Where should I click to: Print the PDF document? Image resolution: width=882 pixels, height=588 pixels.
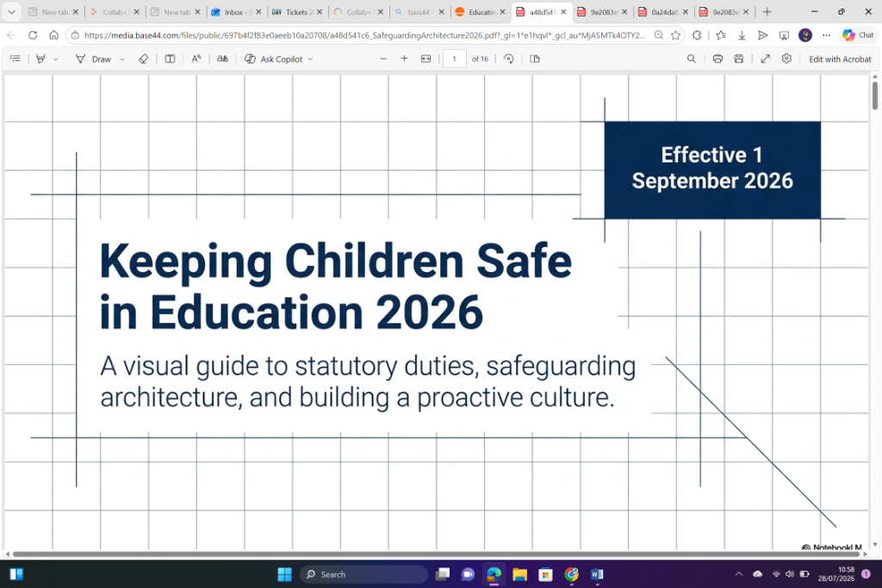tap(717, 59)
